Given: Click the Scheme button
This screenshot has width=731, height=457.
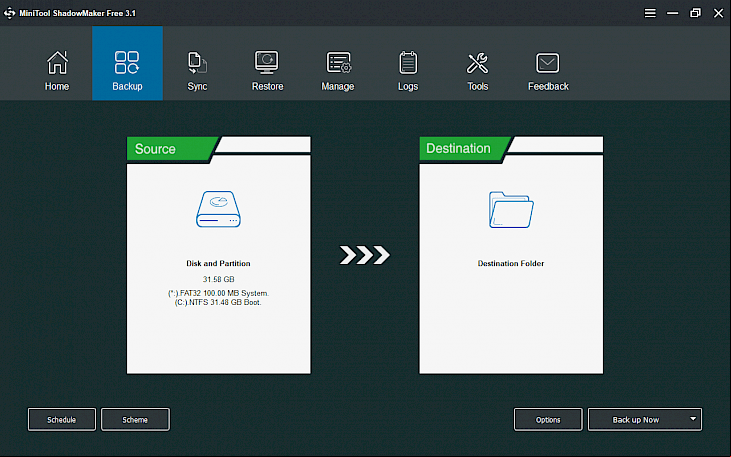Looking at the screenshot, I should (x=135, y=420).
